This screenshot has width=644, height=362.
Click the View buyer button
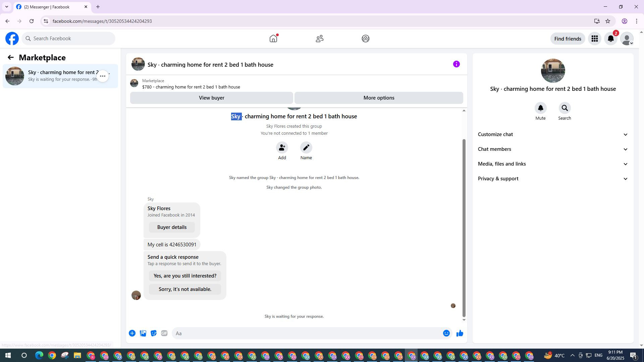tap(211, 98)
